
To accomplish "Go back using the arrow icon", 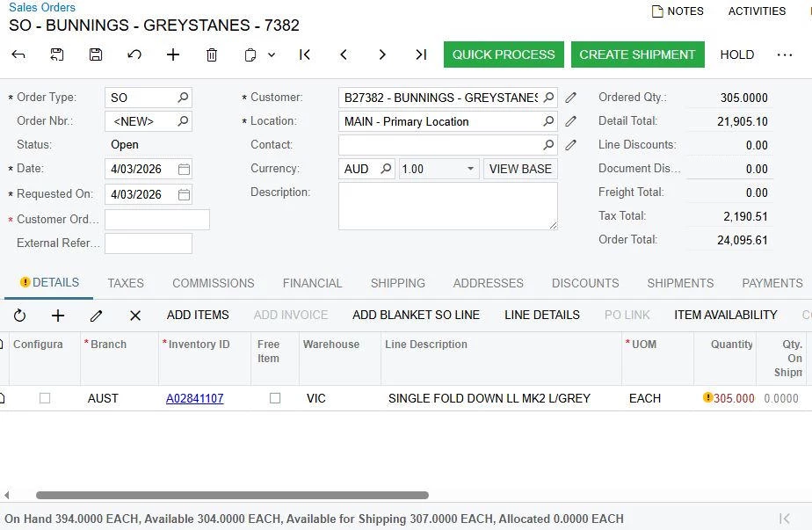I will click(x=18, y=54).
